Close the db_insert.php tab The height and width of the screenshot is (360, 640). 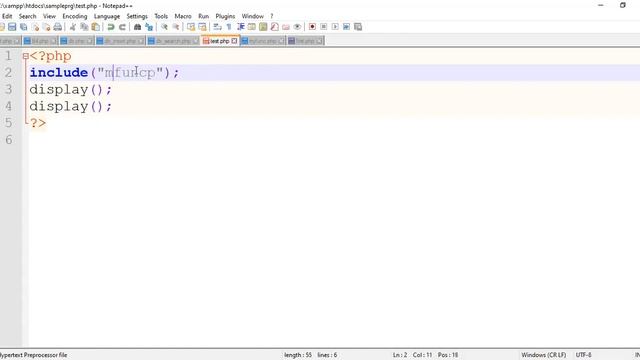(x=141, y=41)
